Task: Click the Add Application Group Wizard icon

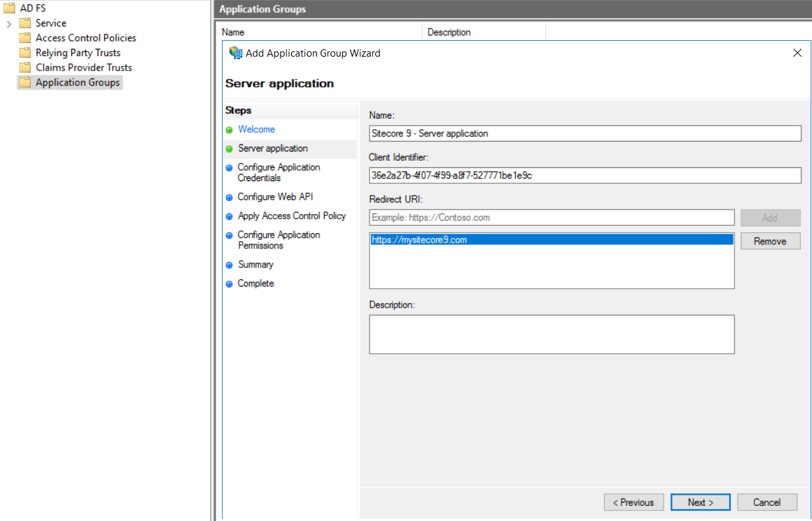Action: (x=235, y=53)
